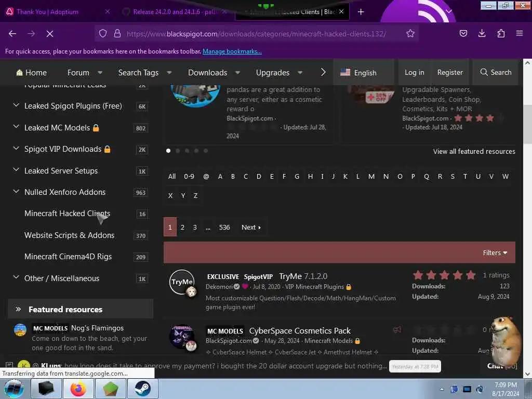Filter resources by All prefix
The width and height of the screenshot is (532, 399).
(x=172, y=177)
